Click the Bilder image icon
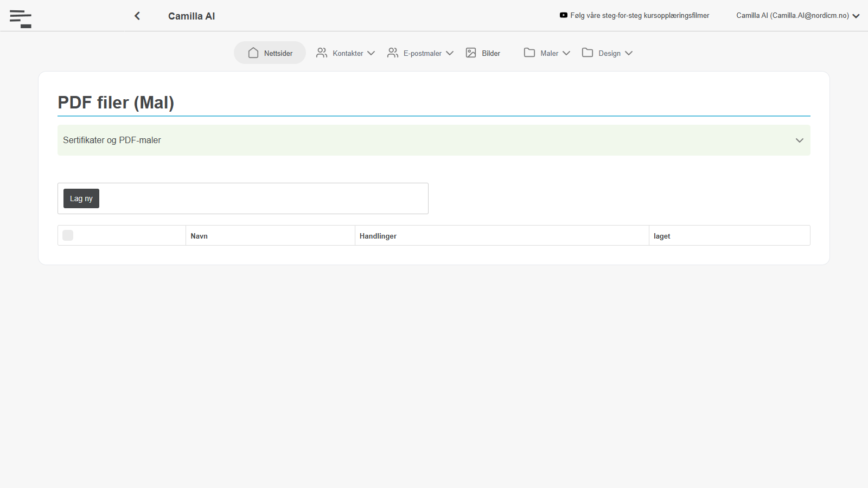Image resolution: width=868 pixels, height=488 pixels. coord(471,53)
